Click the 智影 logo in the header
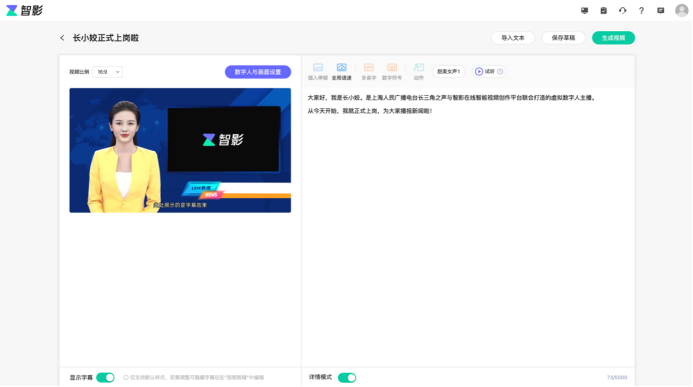The height and width of the screenshot is (387, 693). (24, 10)
